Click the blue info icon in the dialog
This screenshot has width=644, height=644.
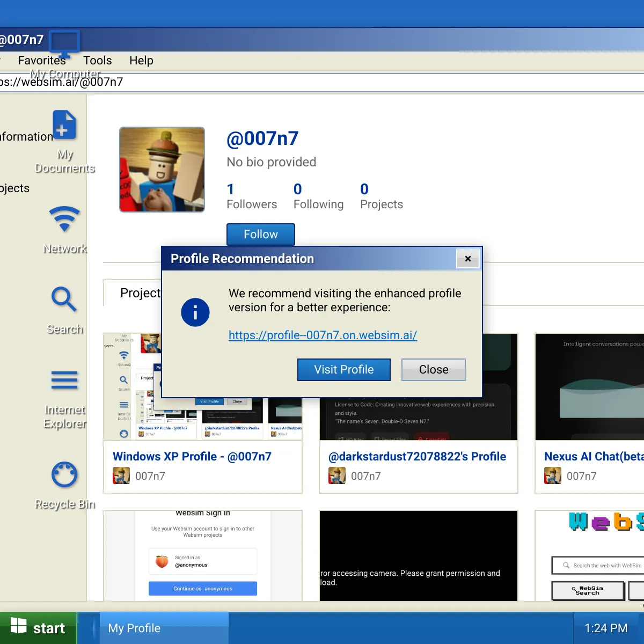(x=195, y=312)
